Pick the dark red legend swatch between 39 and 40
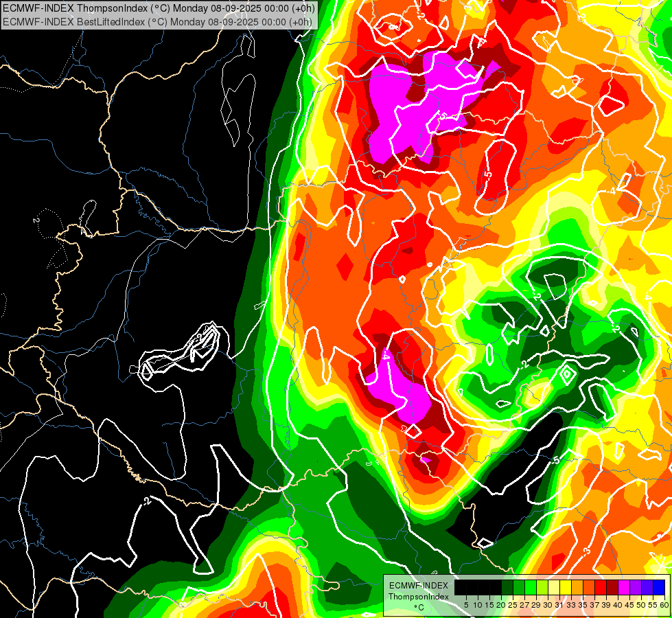 612,587
